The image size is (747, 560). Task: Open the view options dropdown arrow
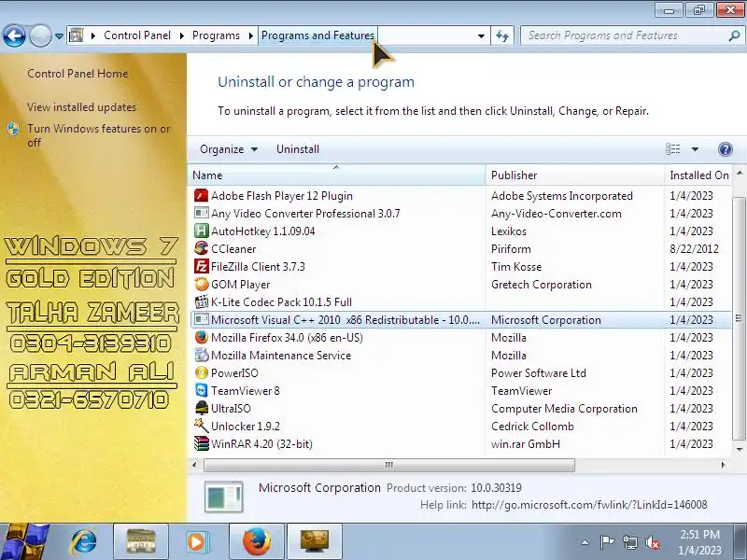pos(695,149)
